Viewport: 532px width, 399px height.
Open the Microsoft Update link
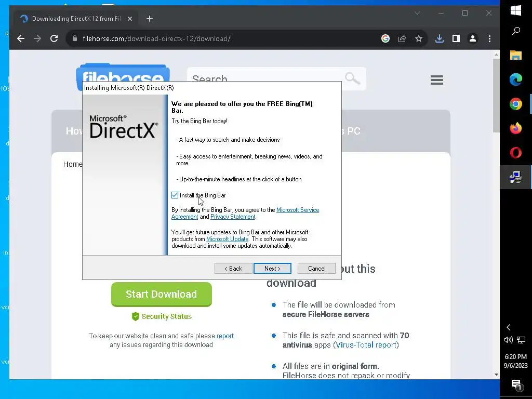pyautogui.click(x=228, y=239)
